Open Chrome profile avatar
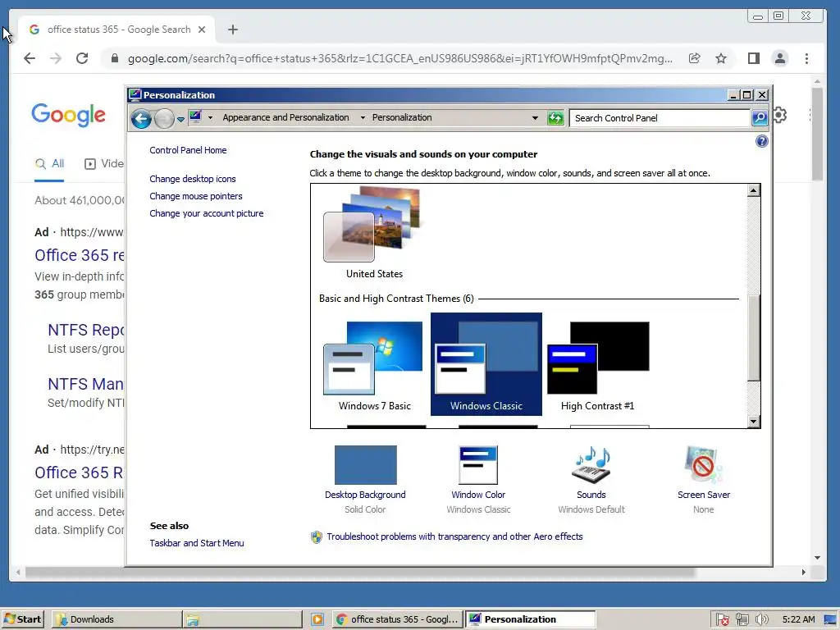Image resolution: width=840 pixels, height=630 pixels. coord(780,58)
